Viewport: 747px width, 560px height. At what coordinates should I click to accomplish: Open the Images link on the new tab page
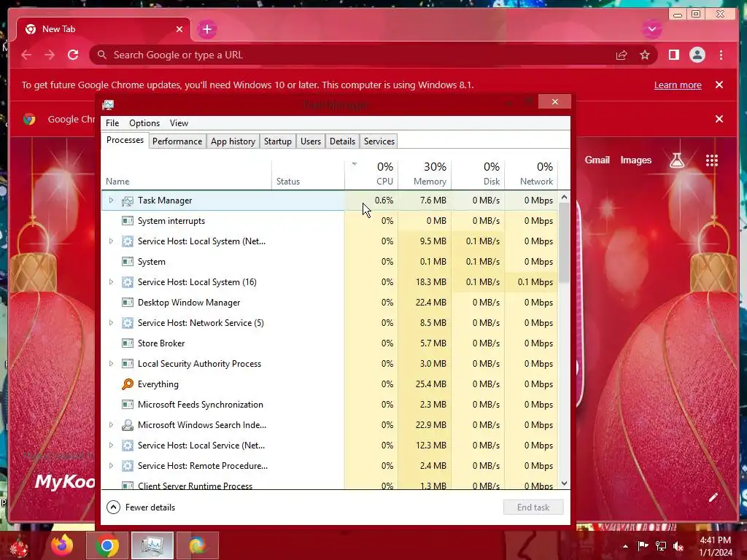(635, 160)
